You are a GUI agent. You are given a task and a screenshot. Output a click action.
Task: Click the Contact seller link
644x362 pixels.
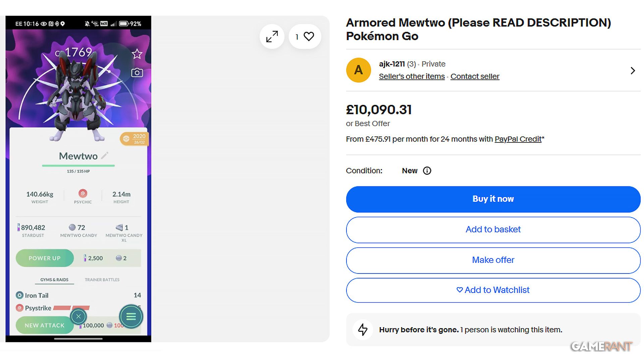point(475,76)
